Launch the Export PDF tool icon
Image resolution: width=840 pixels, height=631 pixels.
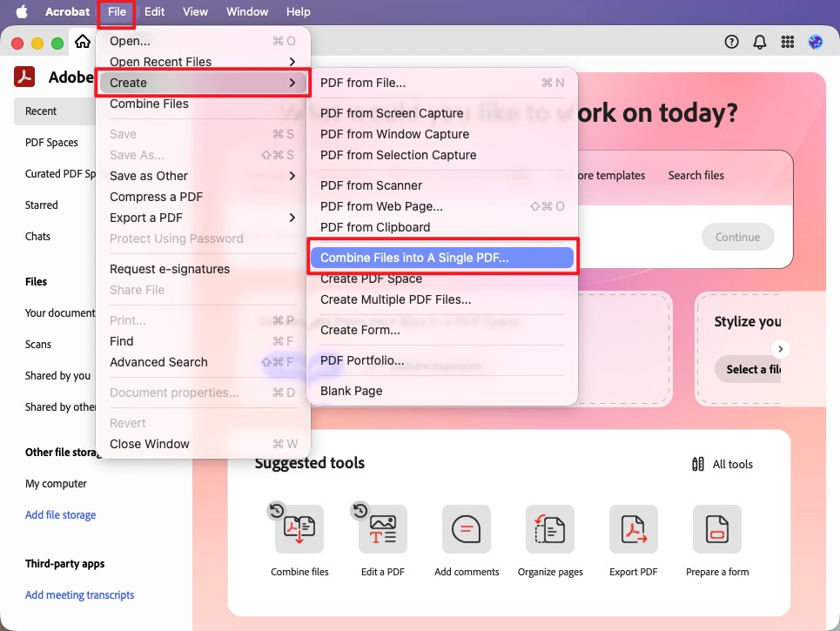[633, 528]
